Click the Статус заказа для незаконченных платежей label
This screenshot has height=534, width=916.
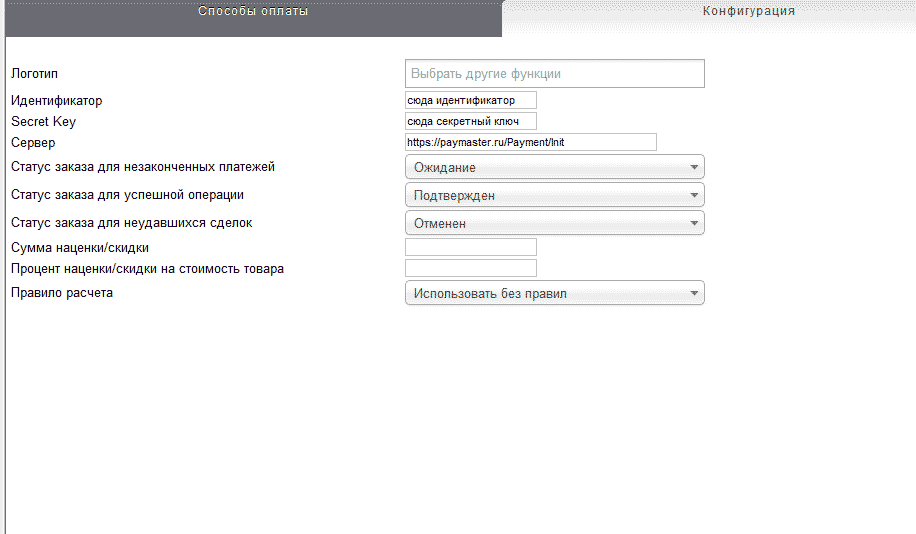coord(142,166)
